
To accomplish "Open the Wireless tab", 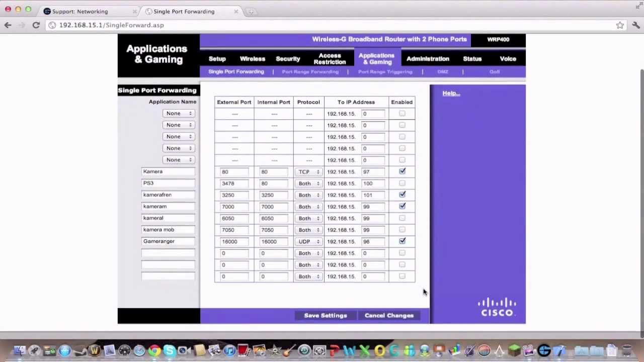I will pos(253,59).
